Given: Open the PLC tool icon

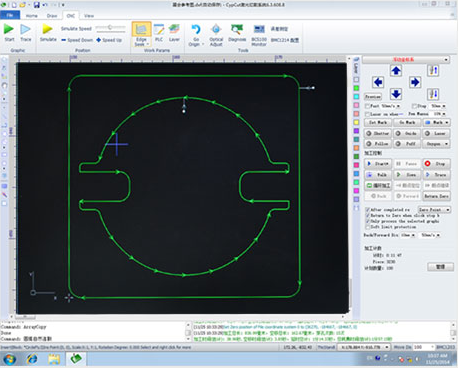Looking at the screenshot, I should [x=159, y=29].
